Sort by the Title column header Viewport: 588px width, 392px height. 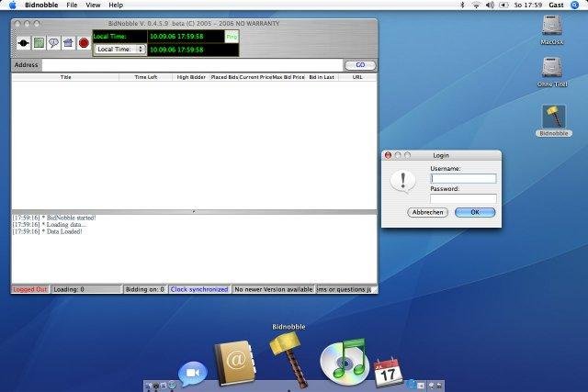(65, 77)
